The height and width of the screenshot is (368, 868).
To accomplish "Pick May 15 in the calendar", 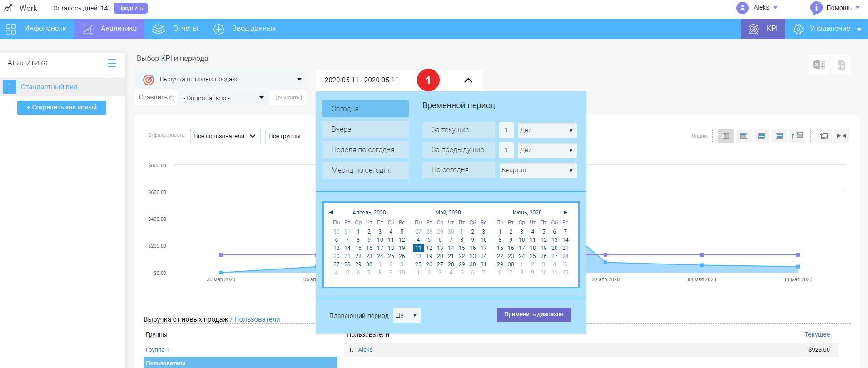I will (x=461, y=248).
